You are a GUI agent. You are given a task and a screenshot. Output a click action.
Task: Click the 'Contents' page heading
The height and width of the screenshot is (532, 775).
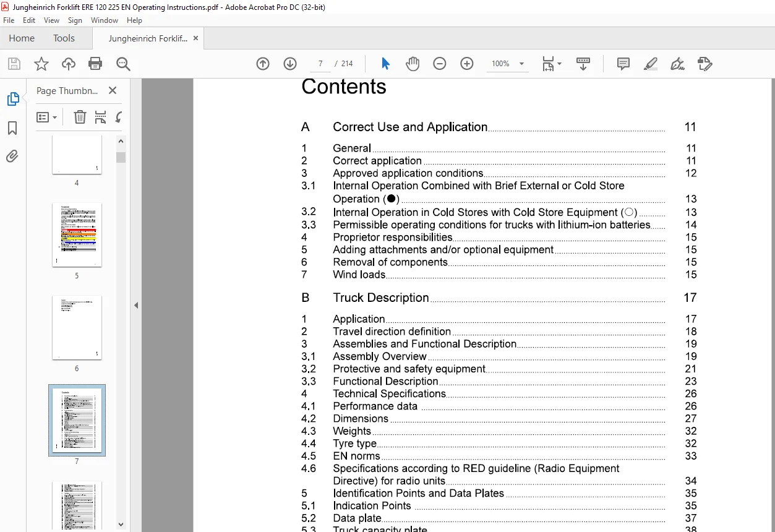[x=344, y=87]
